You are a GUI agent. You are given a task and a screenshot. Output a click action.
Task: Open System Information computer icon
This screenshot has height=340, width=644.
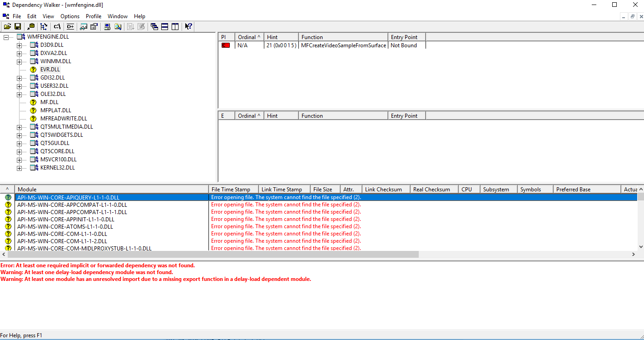(107, 26)
